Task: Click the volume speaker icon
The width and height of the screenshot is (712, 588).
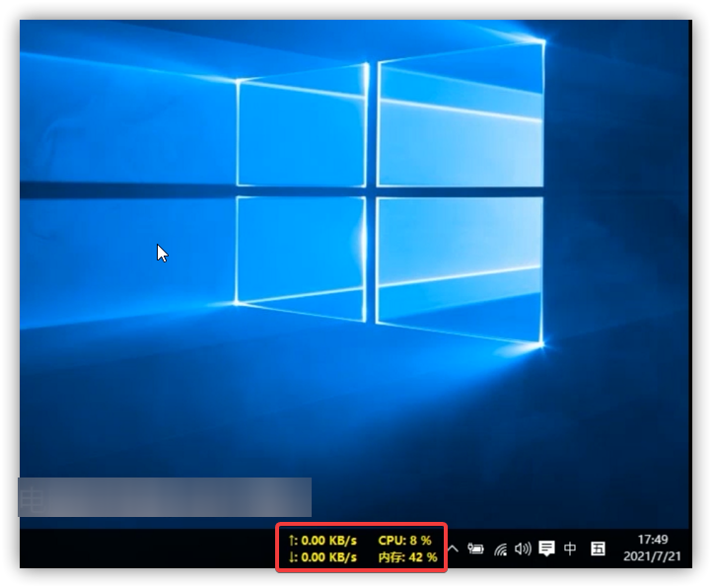Action: pyautogui.click(x=523, y=549)
